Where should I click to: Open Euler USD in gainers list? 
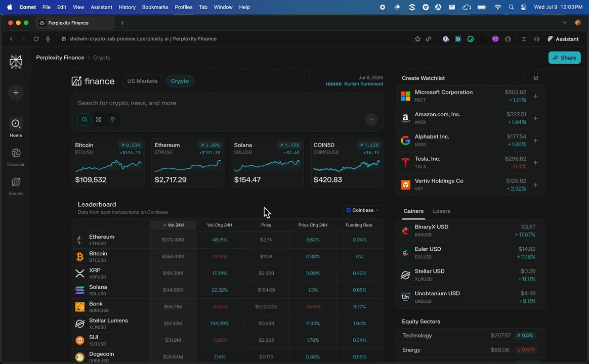(x=470, y=253)
